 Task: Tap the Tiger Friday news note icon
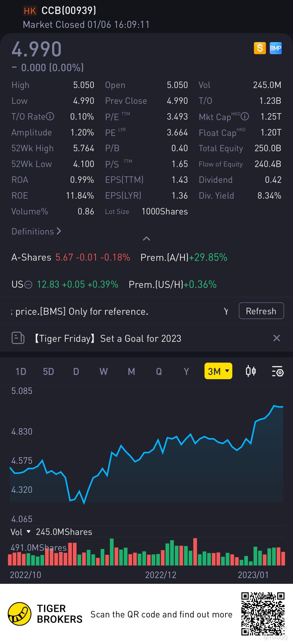click(x=18, y=338)
